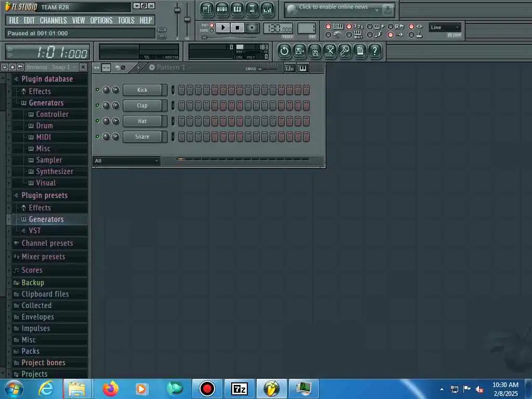Image resolution: width=532 pixels, height=399 pixels.
Task: Open the project info document icon
Action: (x=360, y=51)
